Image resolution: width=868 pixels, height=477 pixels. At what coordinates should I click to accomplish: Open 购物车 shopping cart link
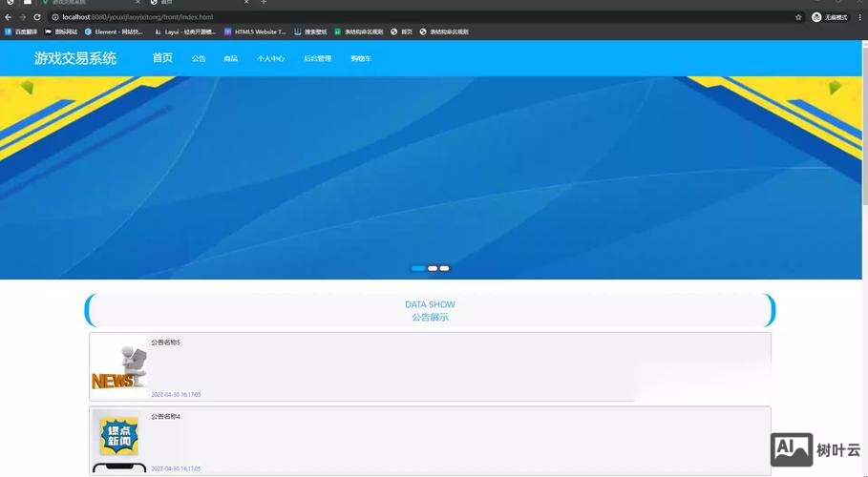coord(360,59)
